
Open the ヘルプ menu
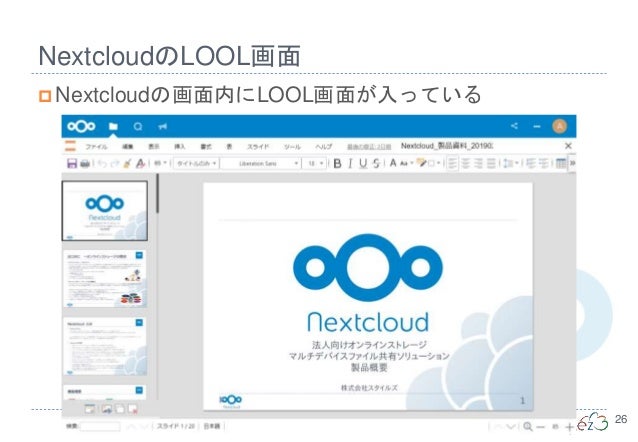[x=323, y=147]
